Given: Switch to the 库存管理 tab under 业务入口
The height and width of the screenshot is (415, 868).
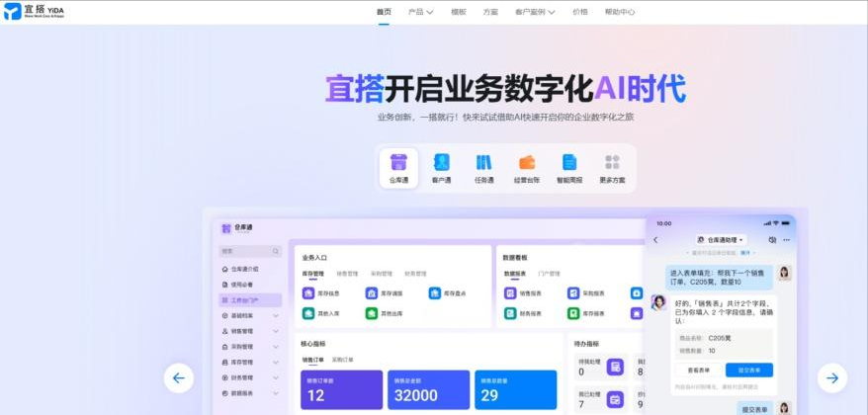Looking at the screenshot, I should [x=312, y=274].
